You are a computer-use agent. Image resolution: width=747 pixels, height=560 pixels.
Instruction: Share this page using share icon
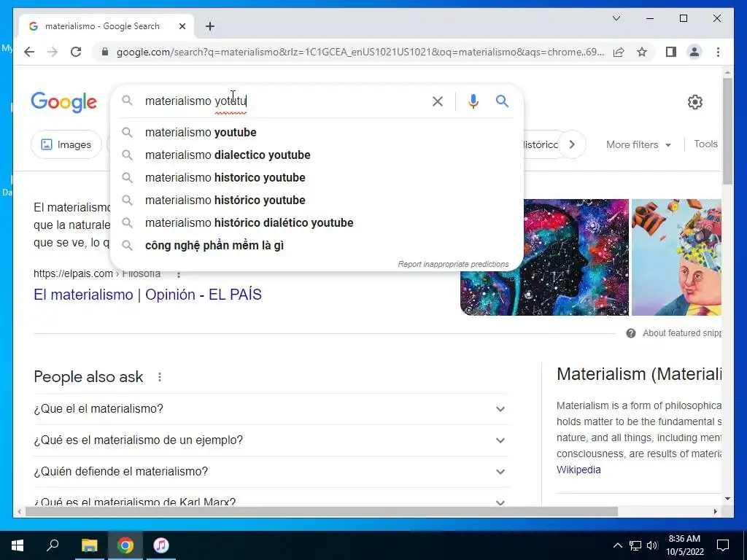point(619,52)
